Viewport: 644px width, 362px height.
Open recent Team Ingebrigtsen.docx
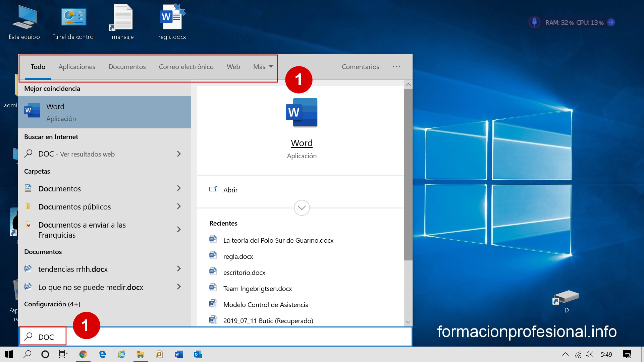(x=258, y=289)
